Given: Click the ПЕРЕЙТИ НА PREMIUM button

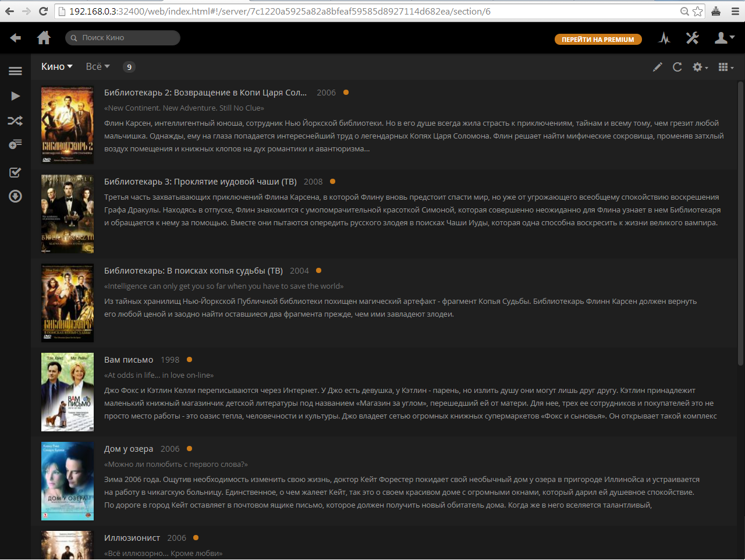Looking at the screenshot, I should (x=598, y=40).
